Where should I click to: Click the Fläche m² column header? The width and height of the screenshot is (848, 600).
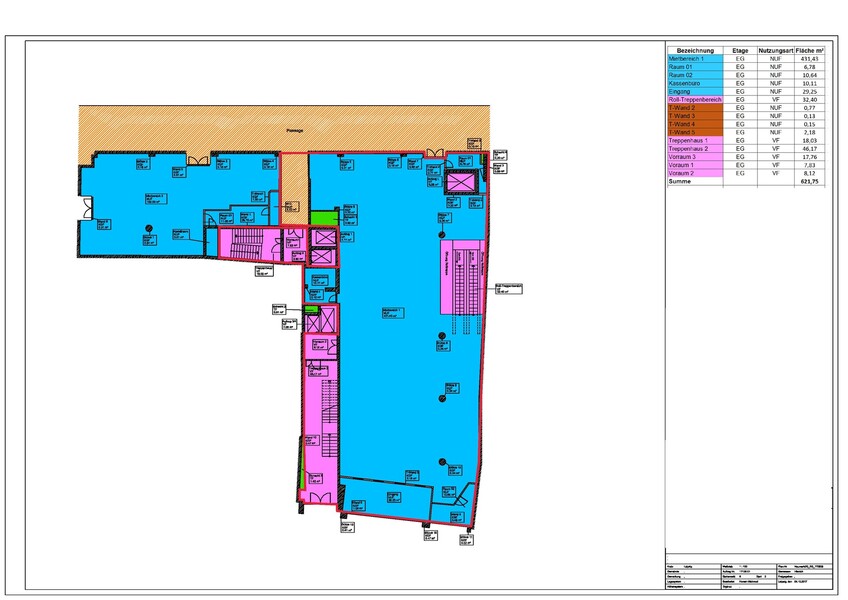[x=809, y=49]
